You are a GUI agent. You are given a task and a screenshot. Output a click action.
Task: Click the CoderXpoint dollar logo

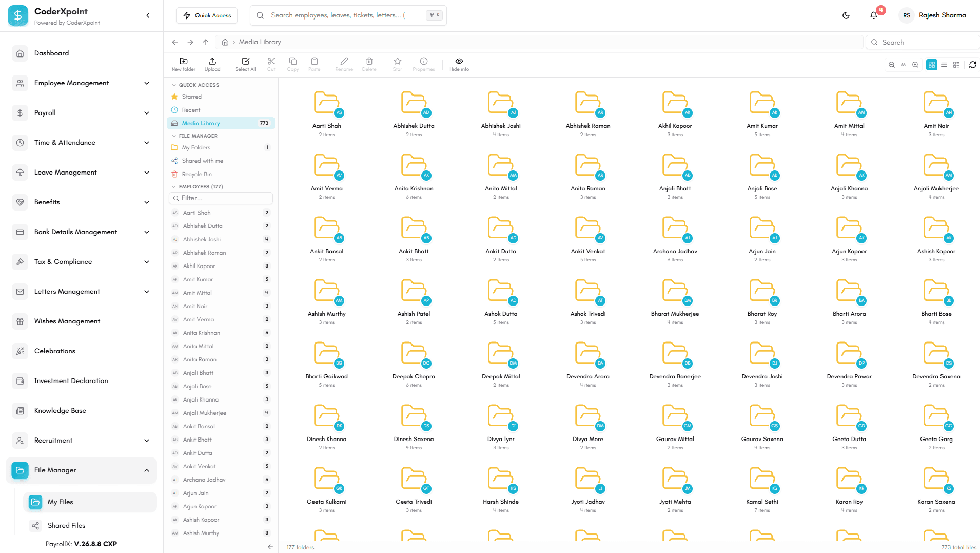click(x=18, y=15)
